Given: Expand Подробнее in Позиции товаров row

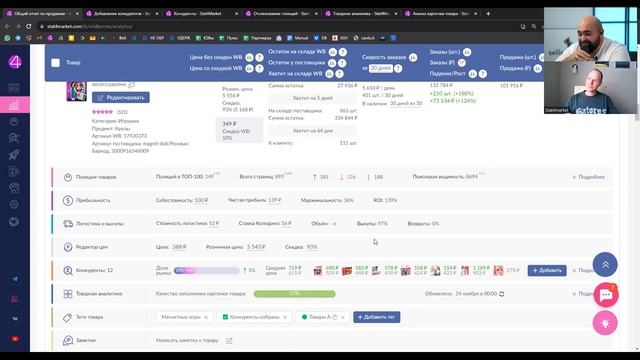Looking at the screenshot, I should pyautogui.click(x=588, y=177).
